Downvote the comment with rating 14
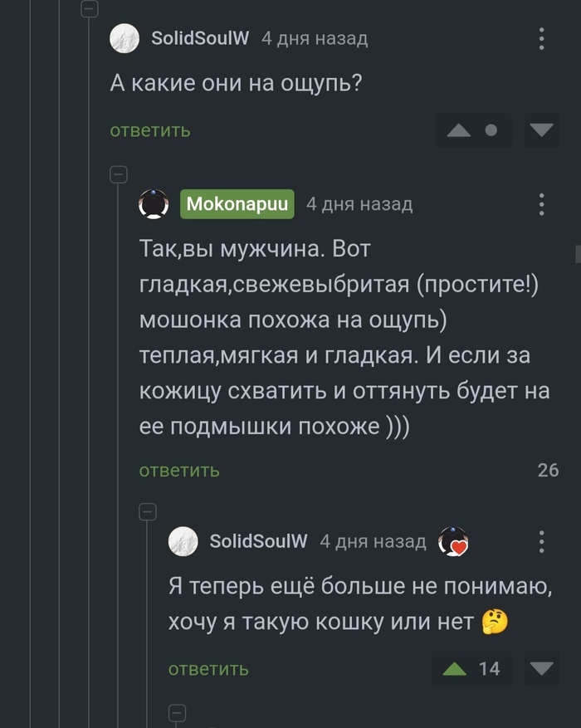Viewport: 581px width, 728px height. (x=541, y=668)
